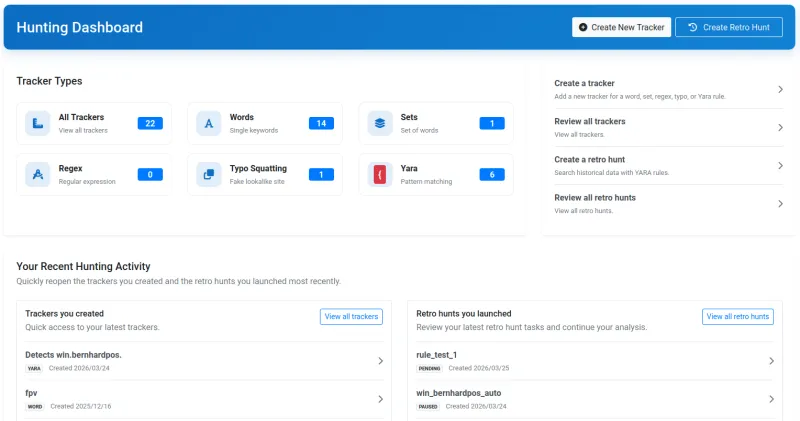Viewport: 800px width, 421px height.
Task: Expand the Review all retro hunts chevron
Action: point(780,204)
